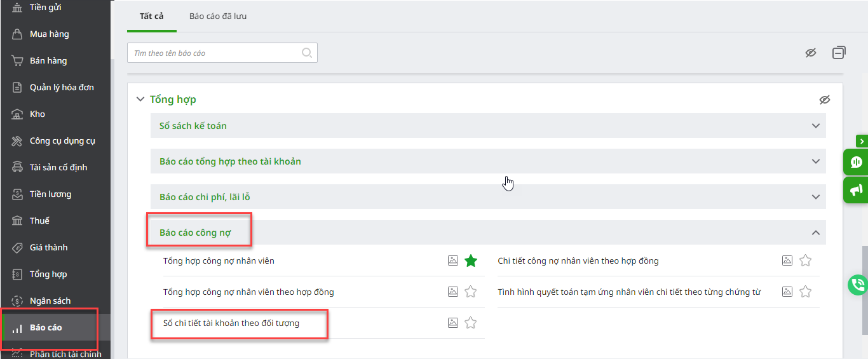Click the page vertical scrollbar
868x359 pixels.
(864, 289)
